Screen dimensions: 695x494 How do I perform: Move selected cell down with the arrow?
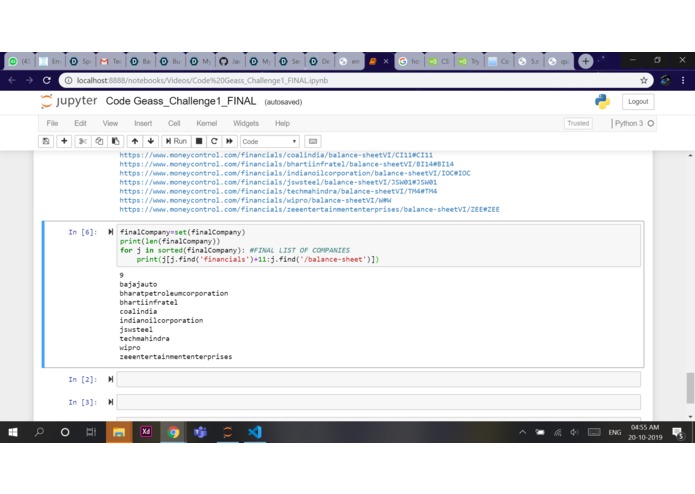(151, 141)
